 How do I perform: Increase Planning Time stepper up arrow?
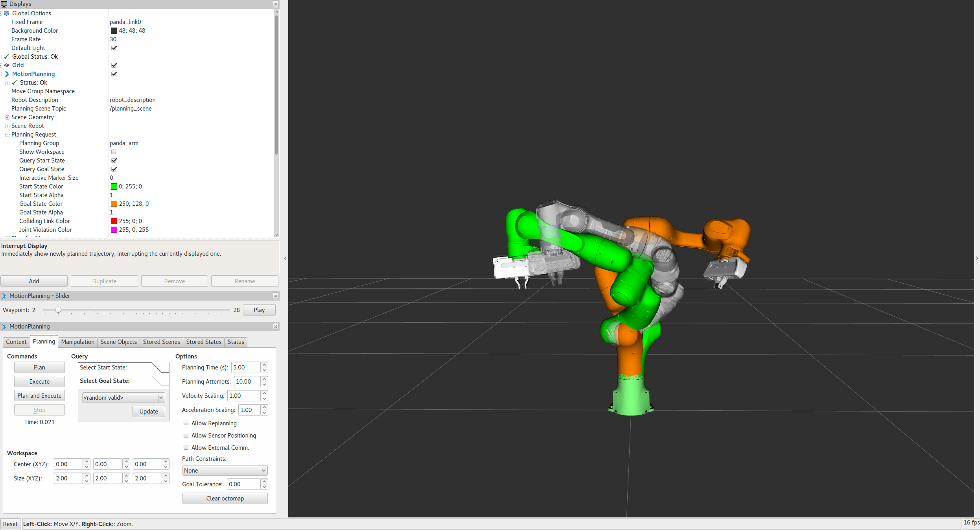coord(265,365)
